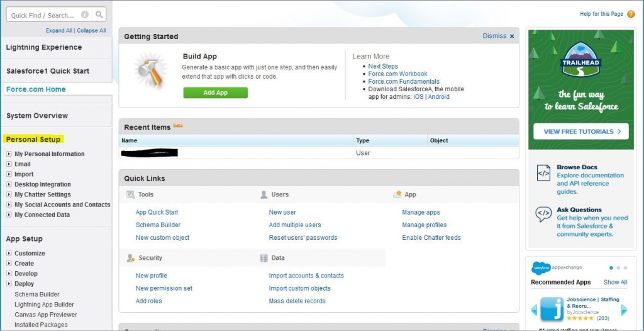The height and width of the screenshot is (331, 644).
Task: Click the search magnifier icon in Quick Find
Action: [x=99, y=15]
